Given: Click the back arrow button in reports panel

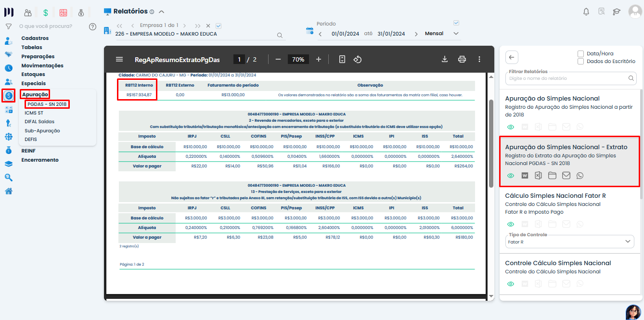Looking at the screenshot, I should click(x=512, y=57).
